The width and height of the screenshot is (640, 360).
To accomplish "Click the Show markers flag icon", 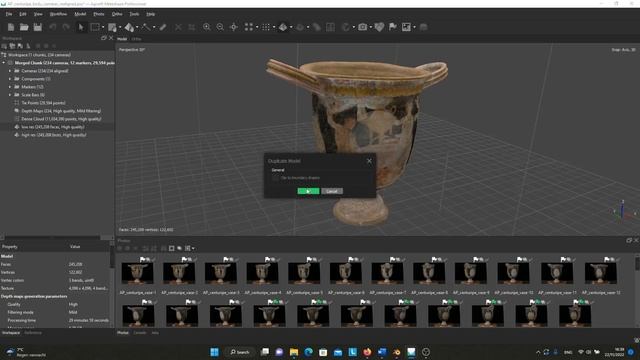I will coord(393,27).
